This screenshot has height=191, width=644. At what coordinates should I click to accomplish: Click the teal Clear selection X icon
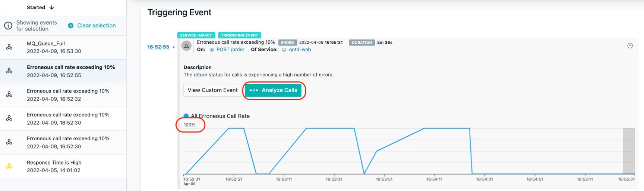point(71,25)
